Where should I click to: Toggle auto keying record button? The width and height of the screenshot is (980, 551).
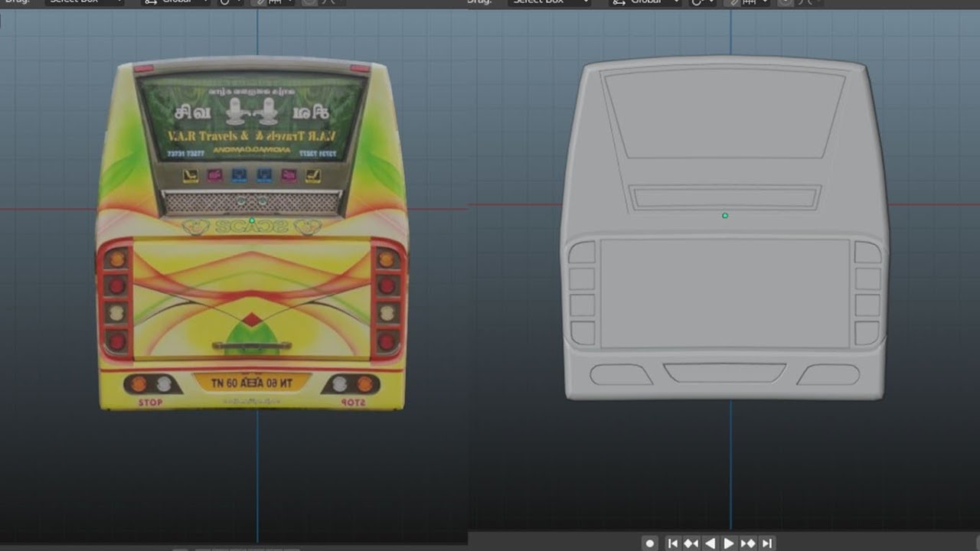[650, 543]
